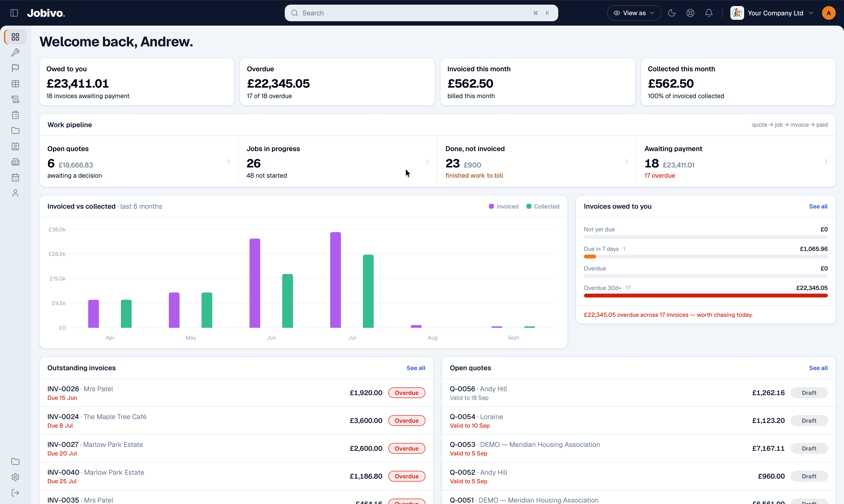844x504 pixels.
Task: Open the upper folder icon in sidebar
Action: 15,130
